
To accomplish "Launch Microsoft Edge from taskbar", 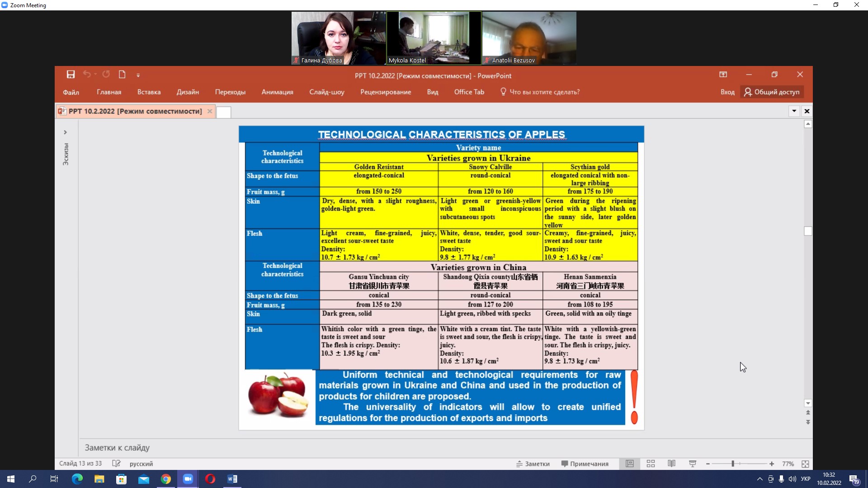I will [x=77, y=479].
